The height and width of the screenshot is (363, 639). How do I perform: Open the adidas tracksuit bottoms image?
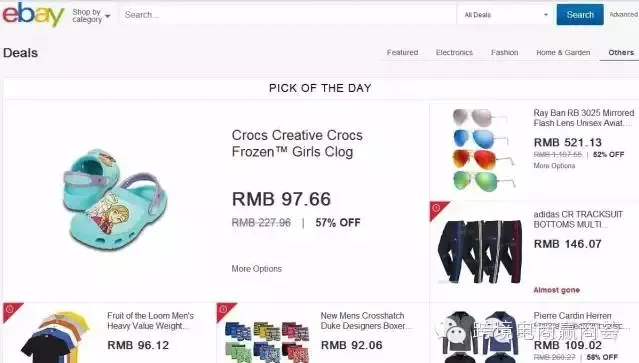pos(480,252)
